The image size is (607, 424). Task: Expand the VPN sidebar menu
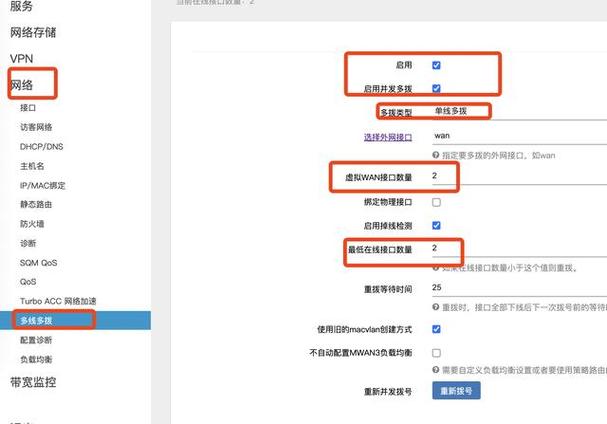click(21, 59)
